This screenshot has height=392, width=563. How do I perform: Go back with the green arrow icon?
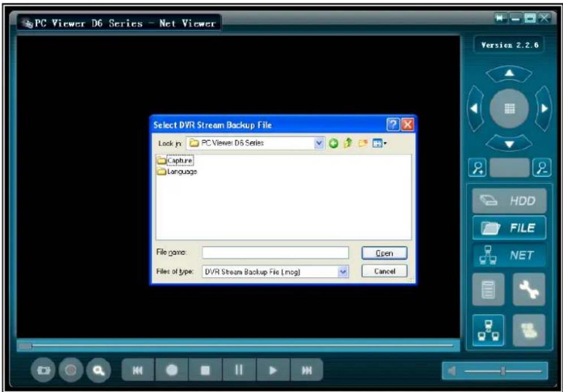coord(334,144)
